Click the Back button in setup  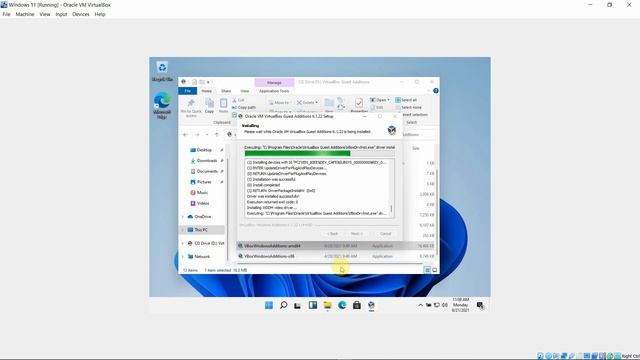[x=333, y=234]
